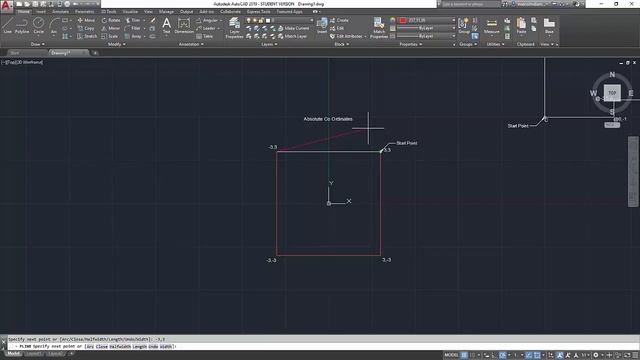Screen dimensions: 640x360
Task: Click the Mirror tool
Action: click(111, 28)
